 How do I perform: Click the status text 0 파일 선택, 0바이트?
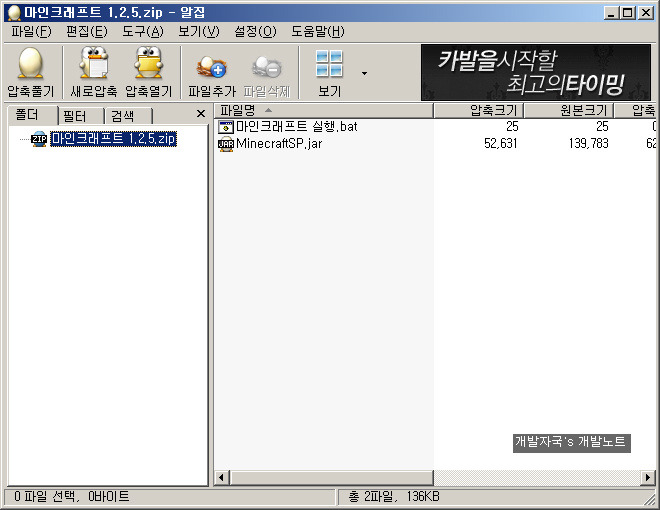(72, 497)
